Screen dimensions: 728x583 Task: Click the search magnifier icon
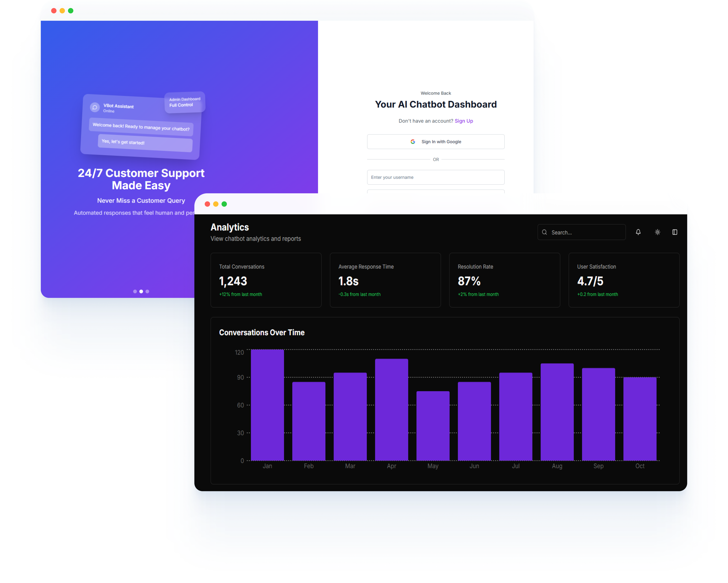pyautogui.click(x=544, y=232)
